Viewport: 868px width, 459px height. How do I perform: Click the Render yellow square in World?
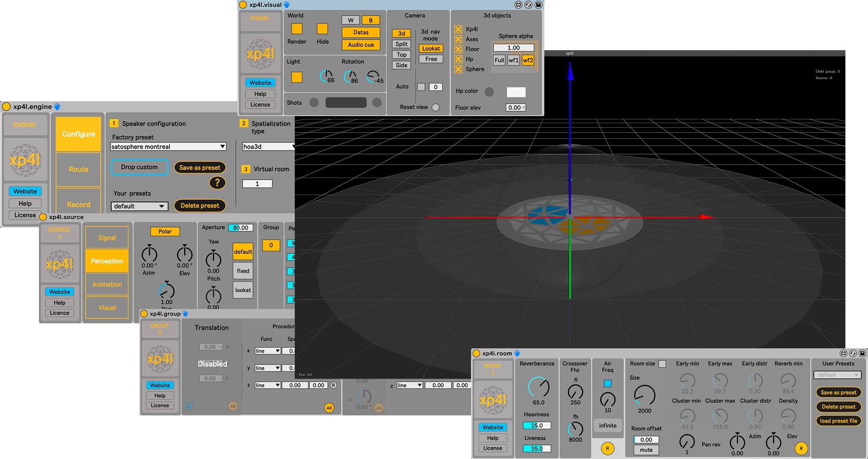297,29
